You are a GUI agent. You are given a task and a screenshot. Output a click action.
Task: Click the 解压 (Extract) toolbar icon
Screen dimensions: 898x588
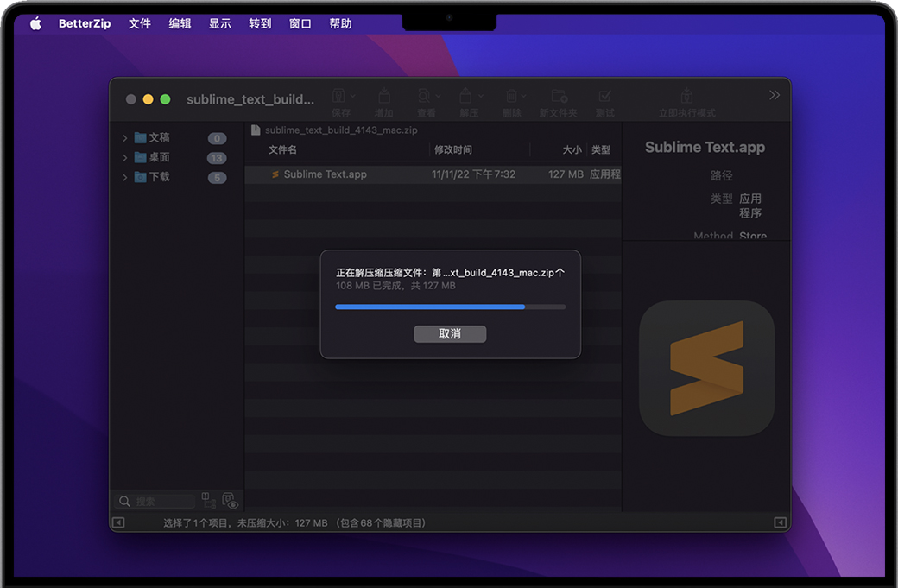click(x=468, y=97)
